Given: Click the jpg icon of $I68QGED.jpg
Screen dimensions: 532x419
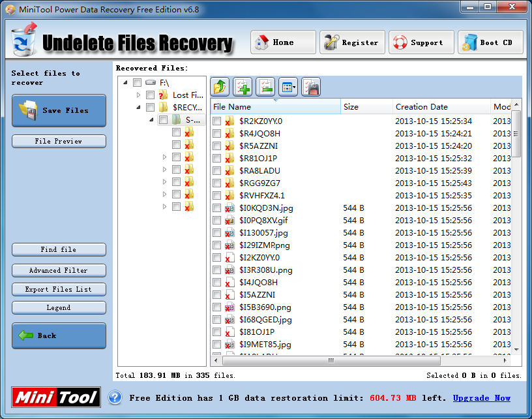Looking at the screenshot, I should coord(229,320).
